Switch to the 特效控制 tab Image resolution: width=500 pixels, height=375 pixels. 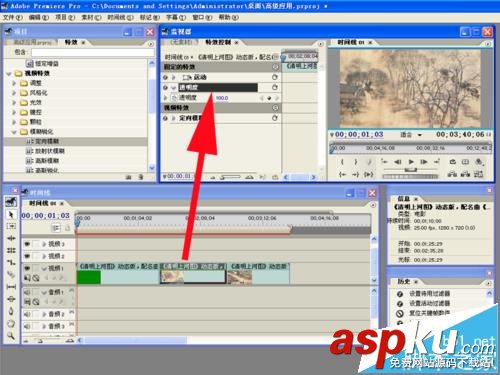click(x=218, y=42)
